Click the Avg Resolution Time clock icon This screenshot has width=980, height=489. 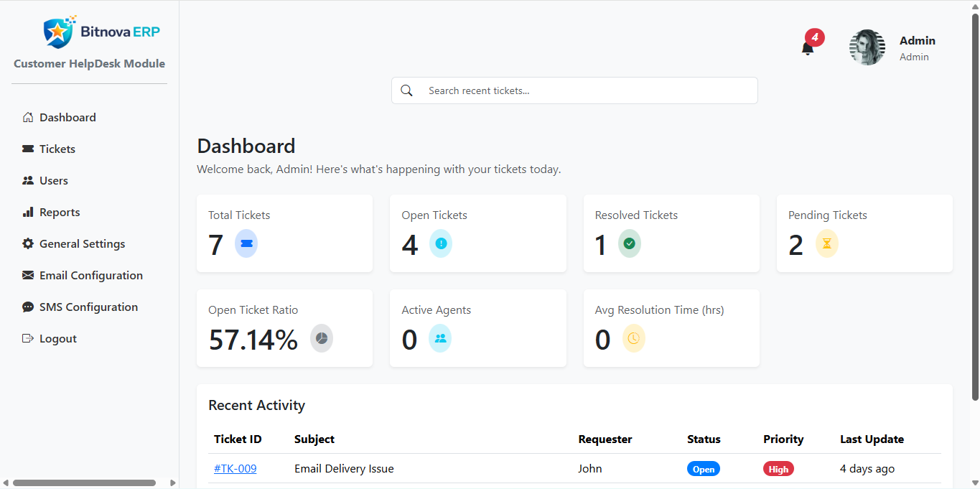(633, 338)
